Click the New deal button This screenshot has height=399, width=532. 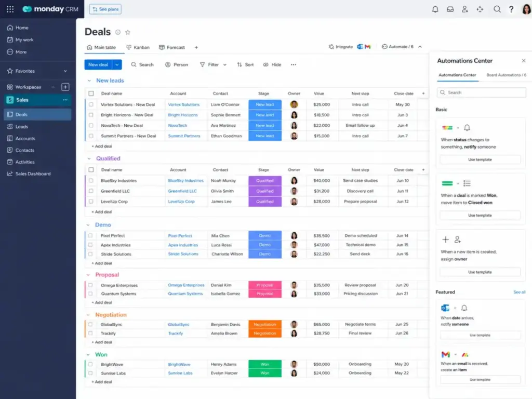(x=98, y=64)
